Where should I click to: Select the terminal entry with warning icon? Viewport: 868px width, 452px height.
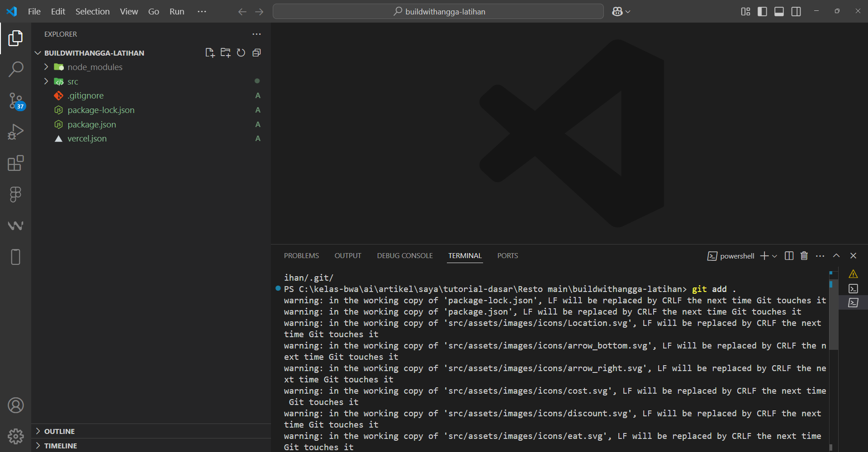pos(853,274)
